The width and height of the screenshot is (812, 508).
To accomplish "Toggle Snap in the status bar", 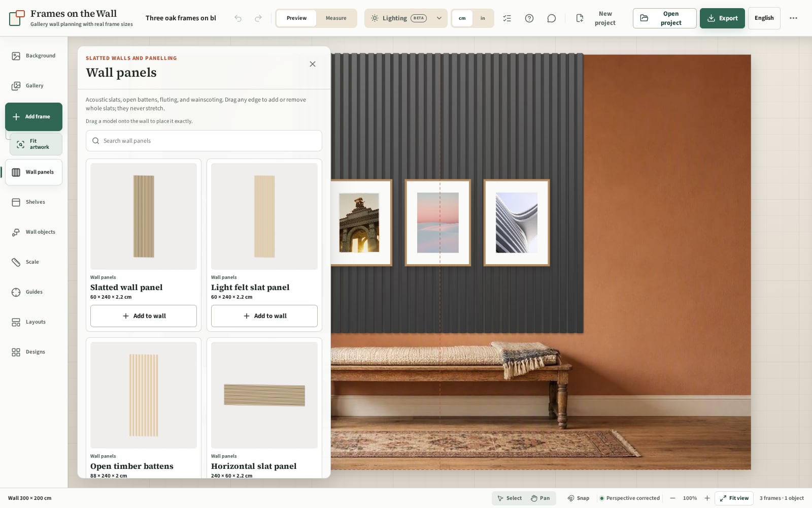I will [x=579, y=498].
